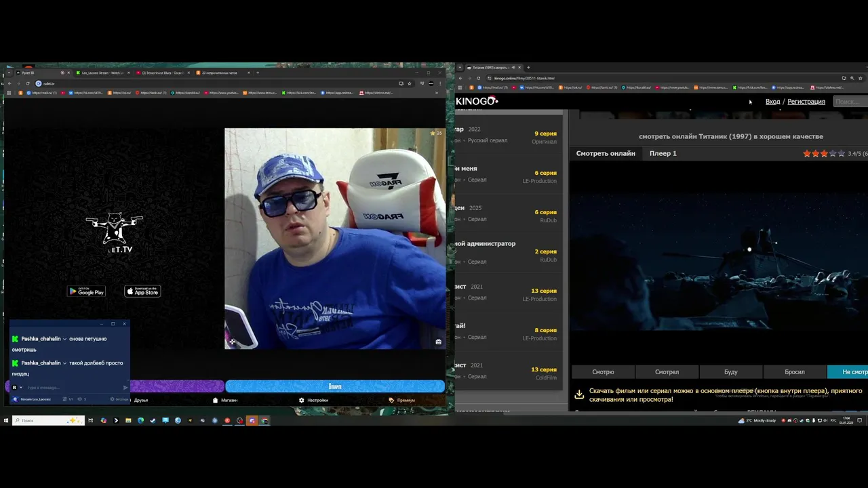Mark movie as Смотрел

point(667,371)
